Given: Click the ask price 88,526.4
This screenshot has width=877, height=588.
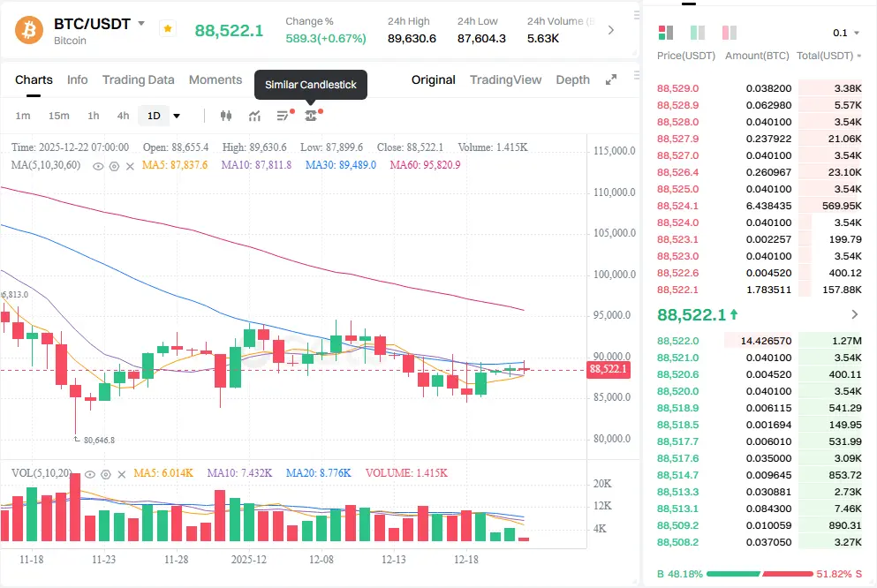Looking at the screenshot, I should [x=678, y=172].
